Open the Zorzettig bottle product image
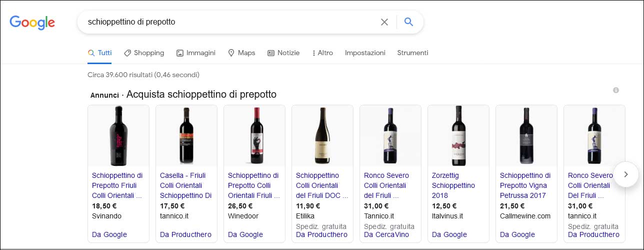 coord(458,135)
